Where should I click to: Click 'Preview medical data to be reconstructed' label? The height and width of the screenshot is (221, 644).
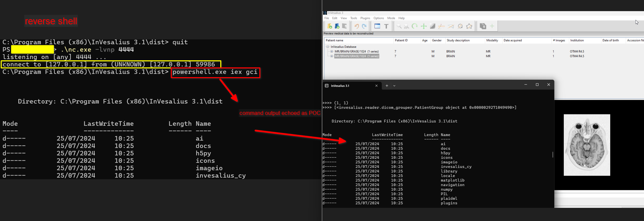click(349, 34)
